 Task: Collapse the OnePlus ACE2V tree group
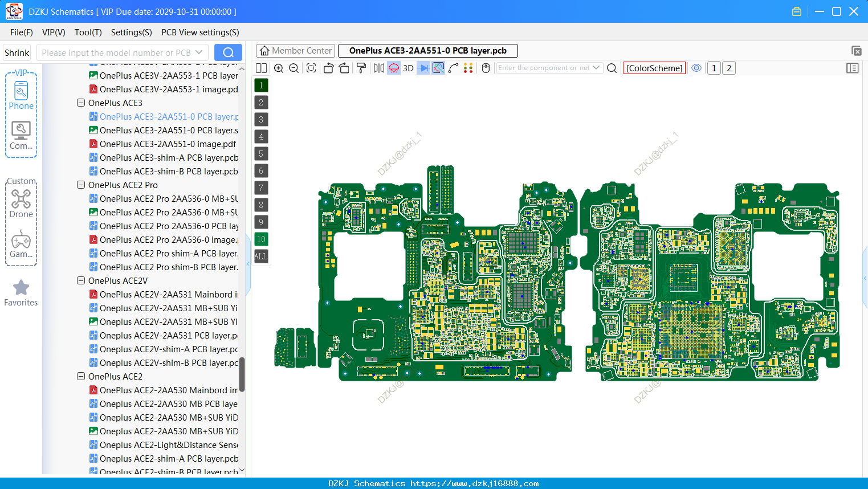(81, 281)
